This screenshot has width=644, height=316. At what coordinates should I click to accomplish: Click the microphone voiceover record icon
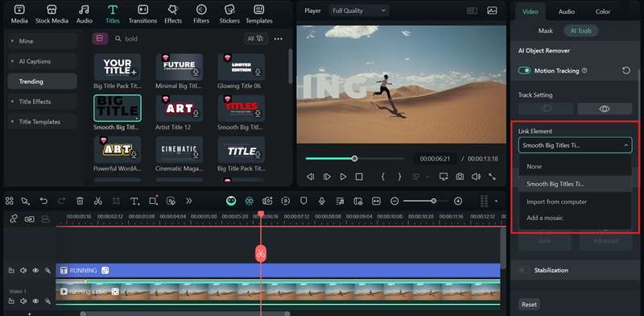click(321, 201)
